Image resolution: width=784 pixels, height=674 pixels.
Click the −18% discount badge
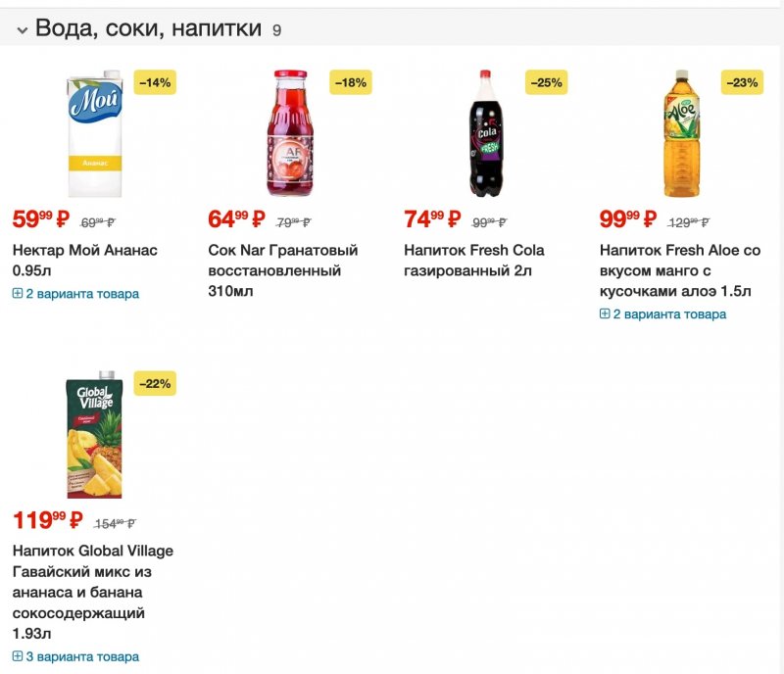[x=351, y=82]
